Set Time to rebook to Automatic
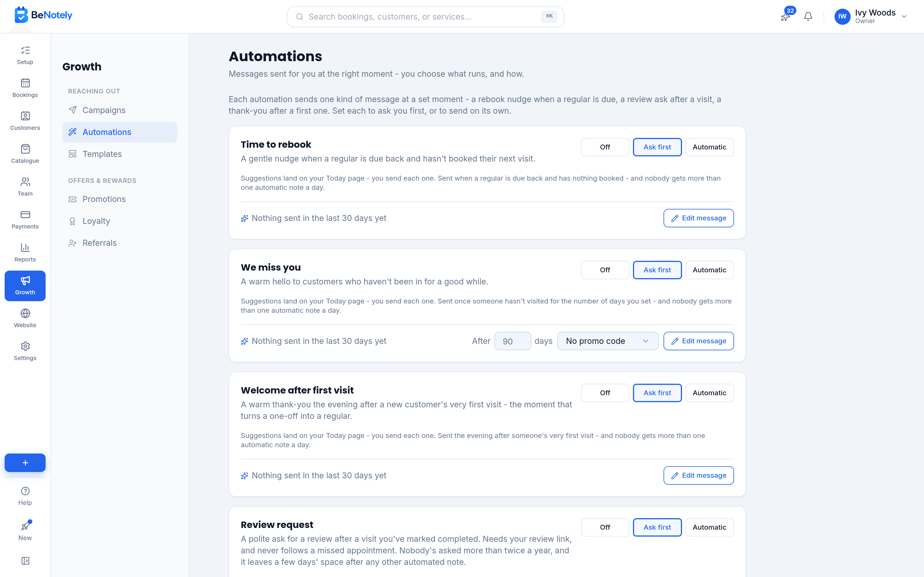The width and height of the screenshot is (924, 577). click(x=709, y=147)
